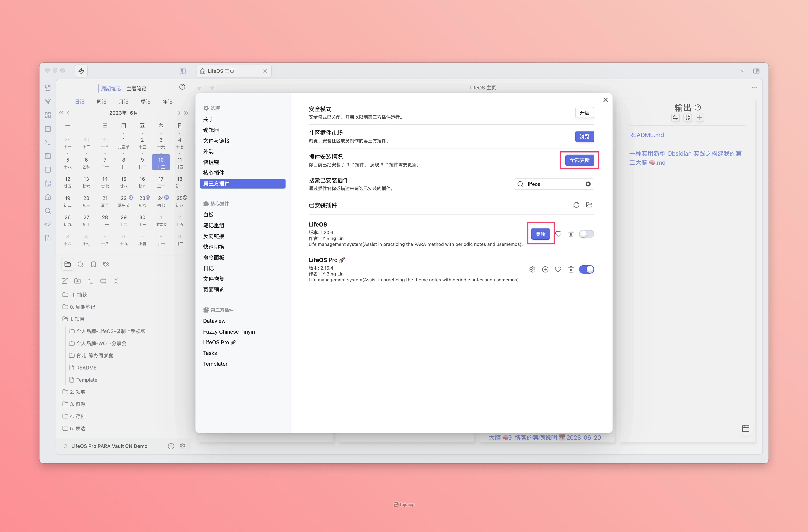The height and width of the screenshot is (532, 808).
Task: Switch to 主题笔记 note mode
Action: coord(136,88)
